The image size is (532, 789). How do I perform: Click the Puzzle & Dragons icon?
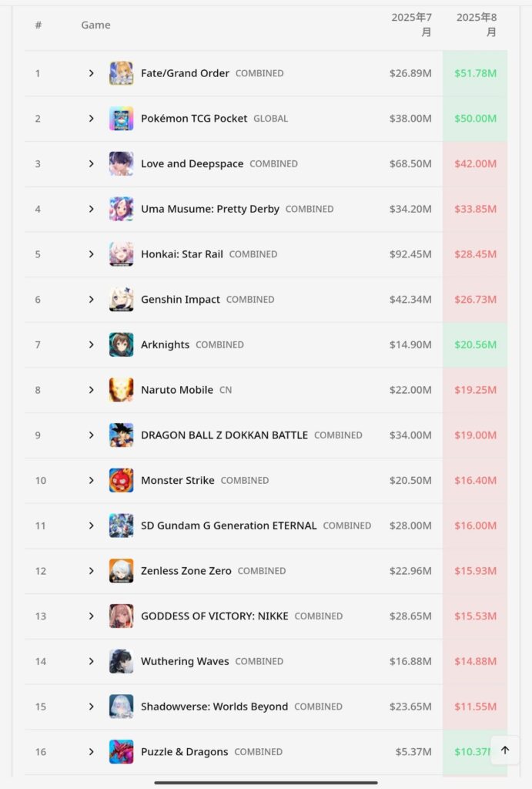[x=121, y=752]
